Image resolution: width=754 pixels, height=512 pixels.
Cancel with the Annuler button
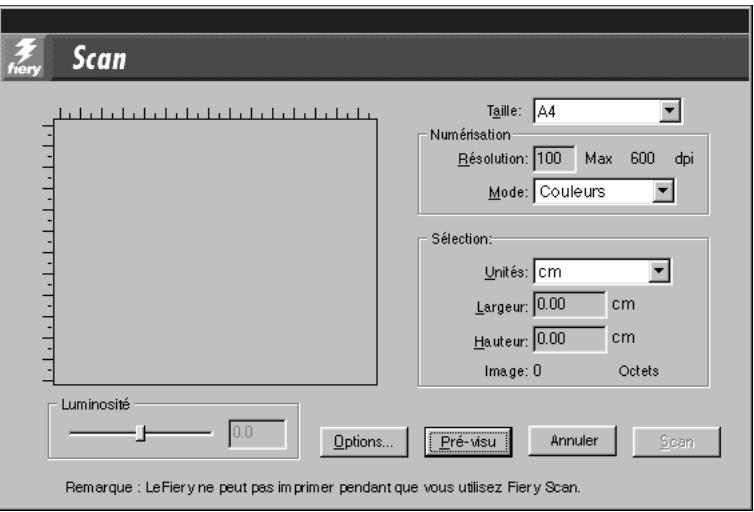572,440
